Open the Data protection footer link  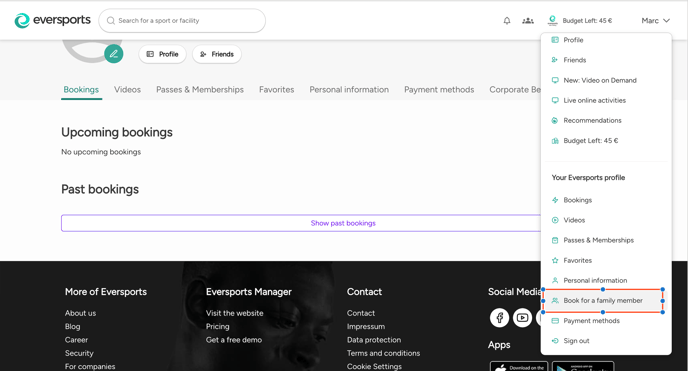pyautogui.click(x=374, y=340)
